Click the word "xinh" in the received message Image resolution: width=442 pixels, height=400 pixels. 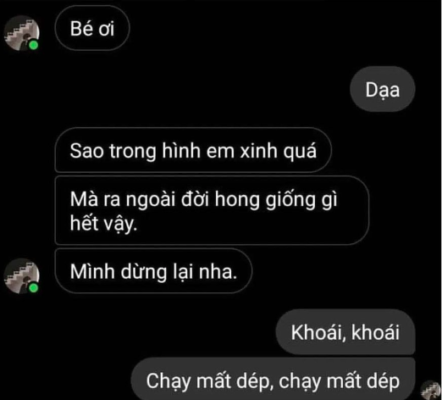tap(259, 151)
